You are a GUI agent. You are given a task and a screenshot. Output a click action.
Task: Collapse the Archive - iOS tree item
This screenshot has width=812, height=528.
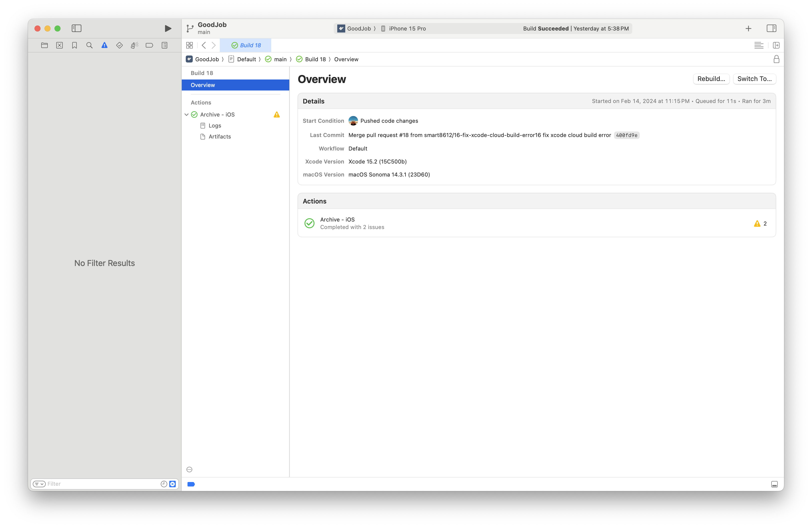[x=186, y=114]
